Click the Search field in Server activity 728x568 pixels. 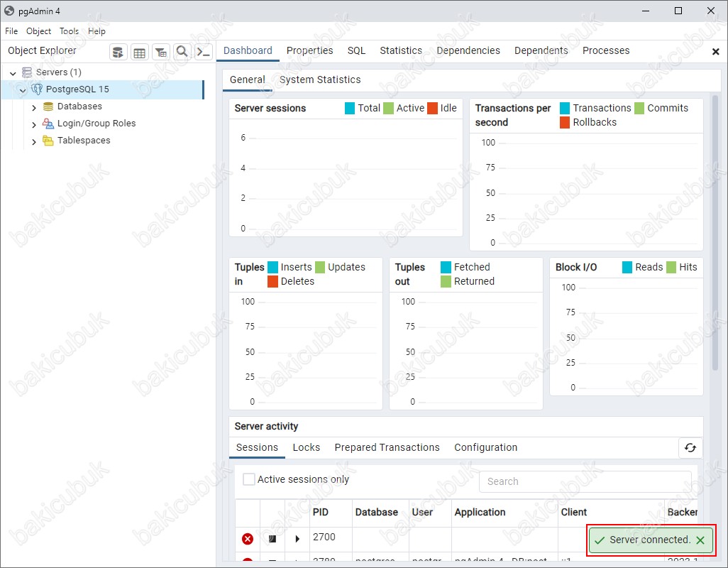[x=585, y=481]
